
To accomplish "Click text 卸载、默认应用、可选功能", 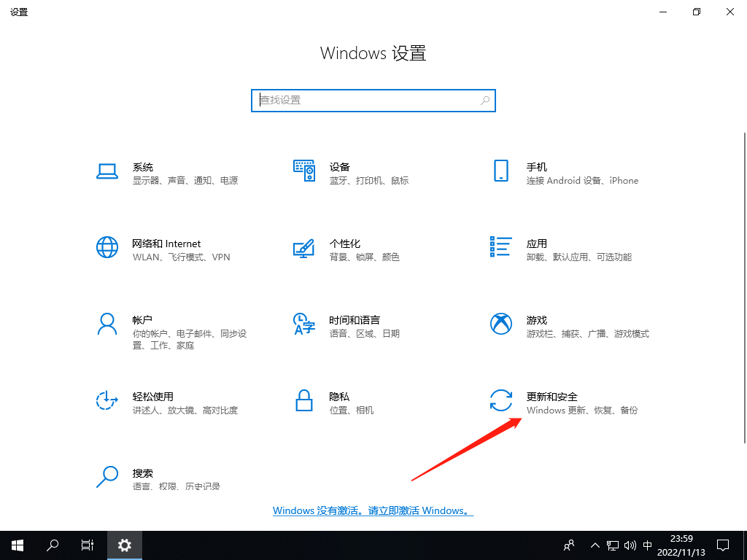I will coord(578,257).
